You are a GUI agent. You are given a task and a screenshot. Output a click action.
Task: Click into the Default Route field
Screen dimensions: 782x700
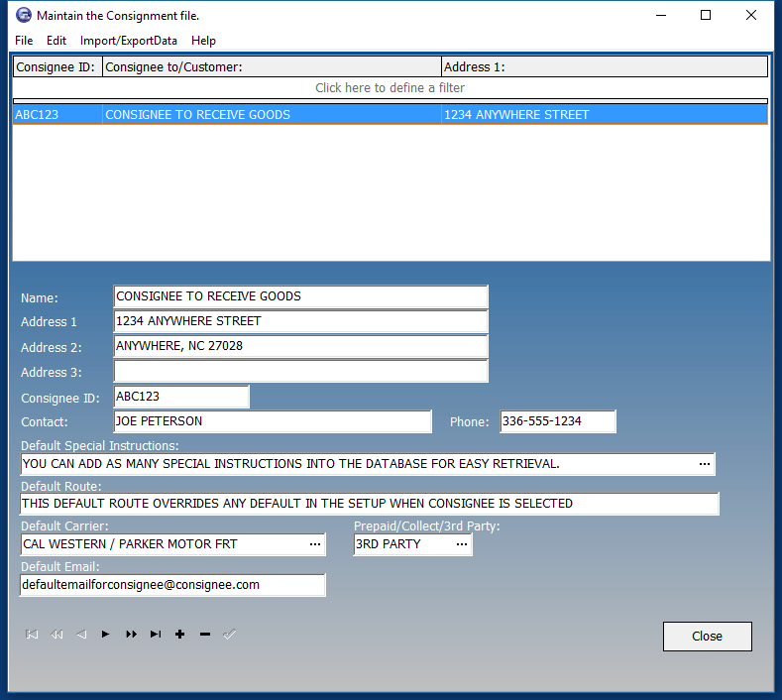pyautogui.click(x=370, y=504)
